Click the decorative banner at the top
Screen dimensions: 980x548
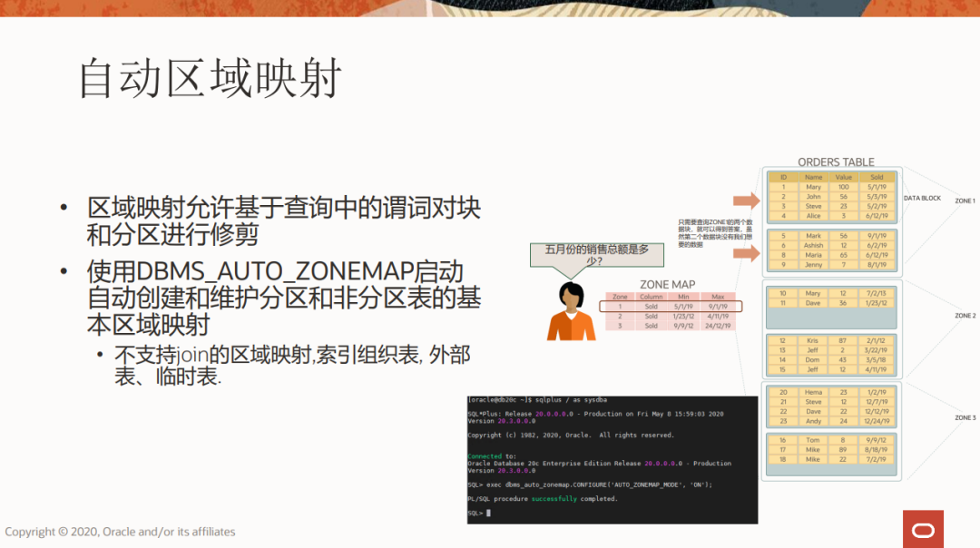pyautogui.click(x=490, y=9)
